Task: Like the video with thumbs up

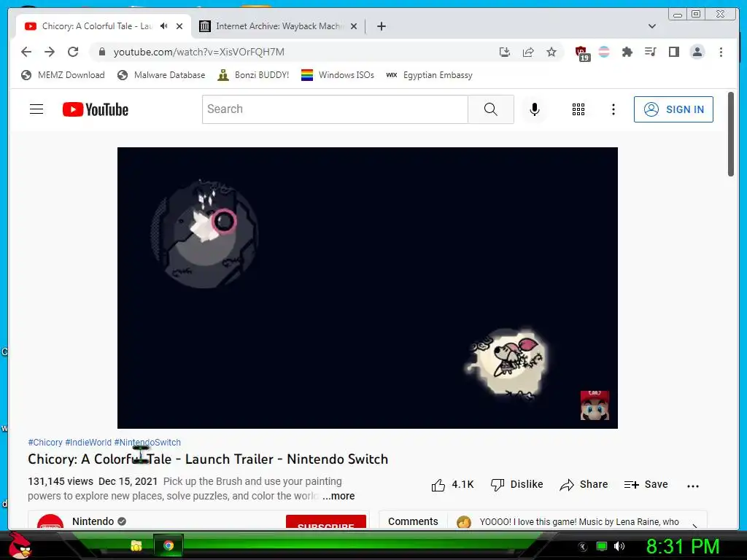Action: [452, 485]
